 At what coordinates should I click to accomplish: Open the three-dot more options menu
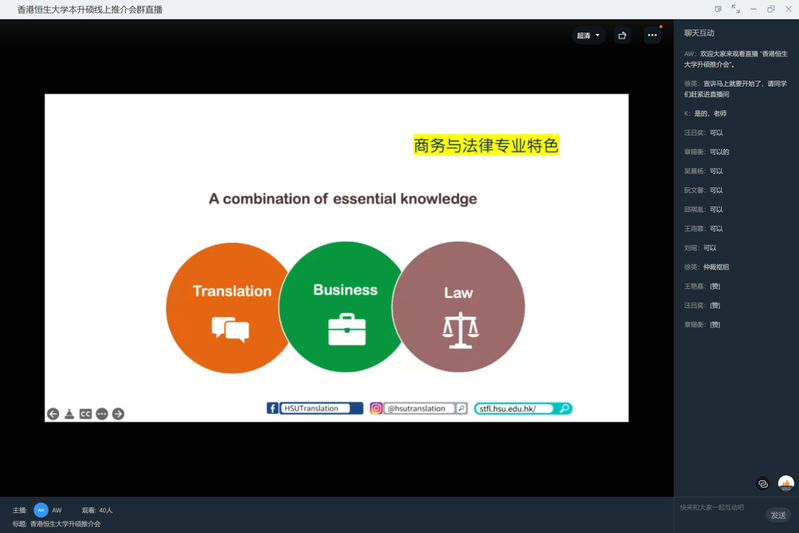point(652,35)
